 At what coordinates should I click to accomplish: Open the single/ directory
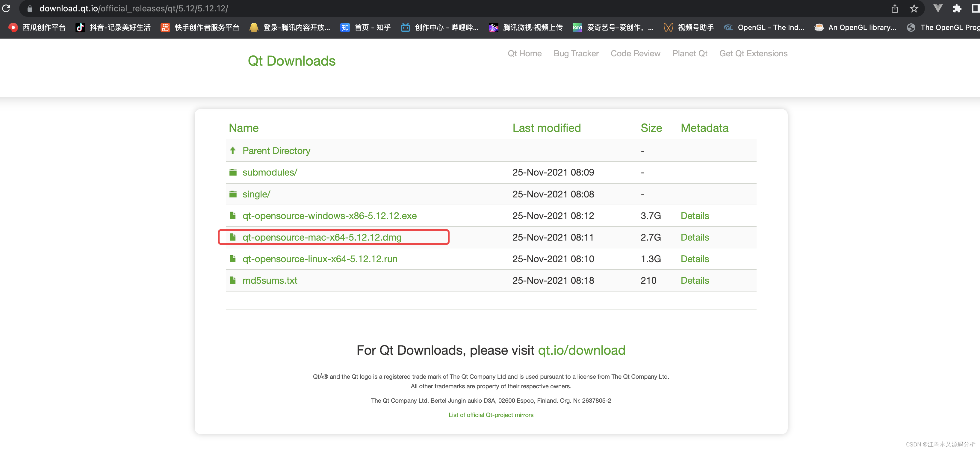[256, 194]
